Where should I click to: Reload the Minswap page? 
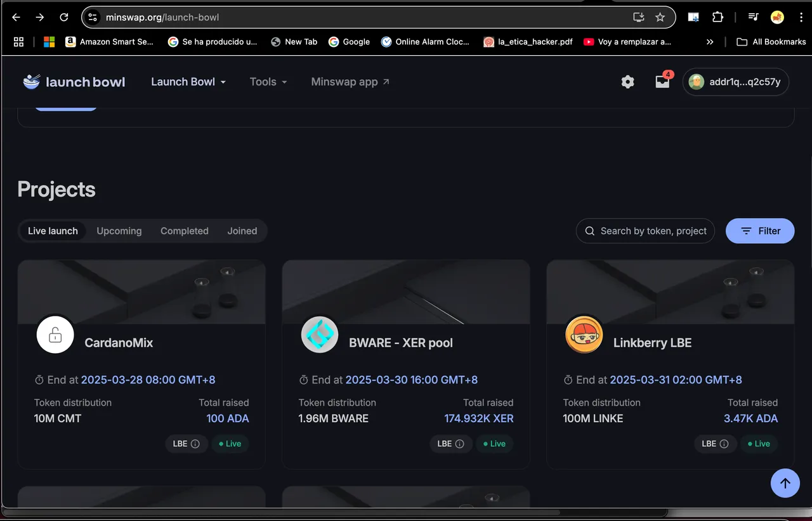click(64, 17)
